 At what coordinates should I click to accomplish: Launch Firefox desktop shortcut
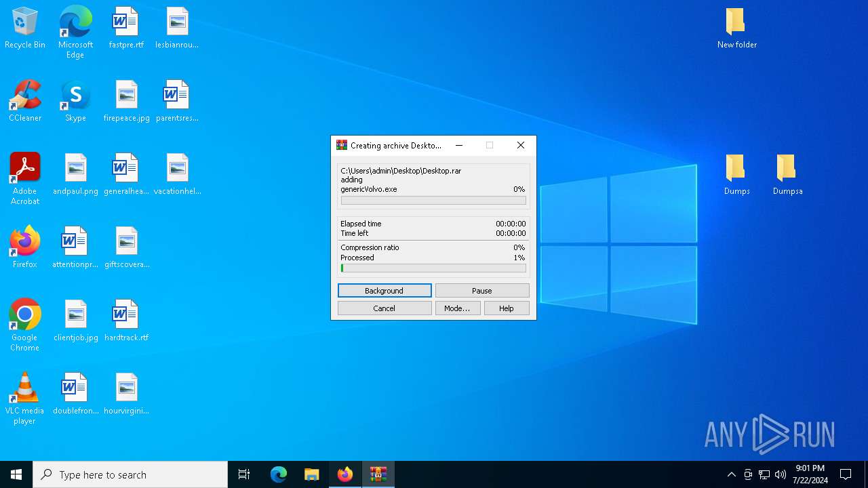click(25, 248)
